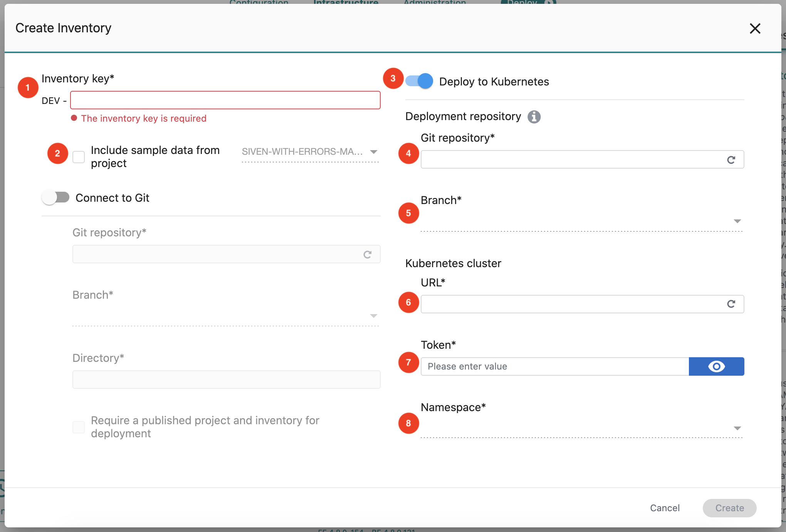This screenshot has height=532, width=786.
Task: Click the Deployment repository info icon
Action: [x=534, y=117]
